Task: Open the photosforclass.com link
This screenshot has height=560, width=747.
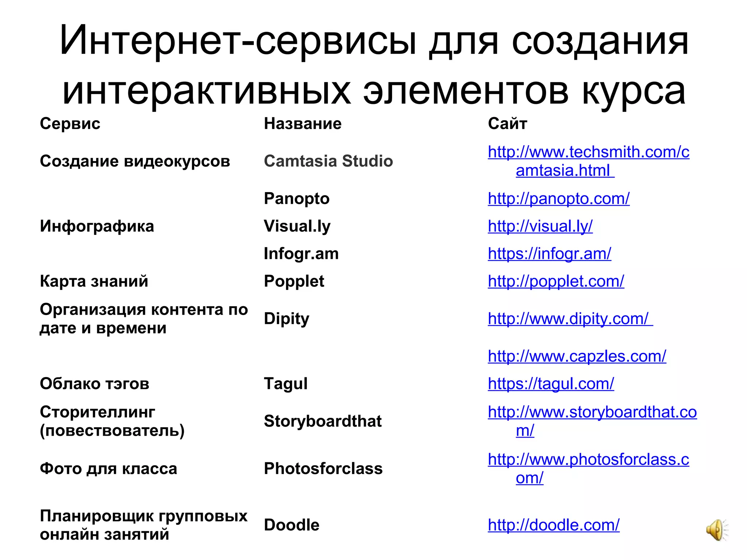Action: point(588,468)
